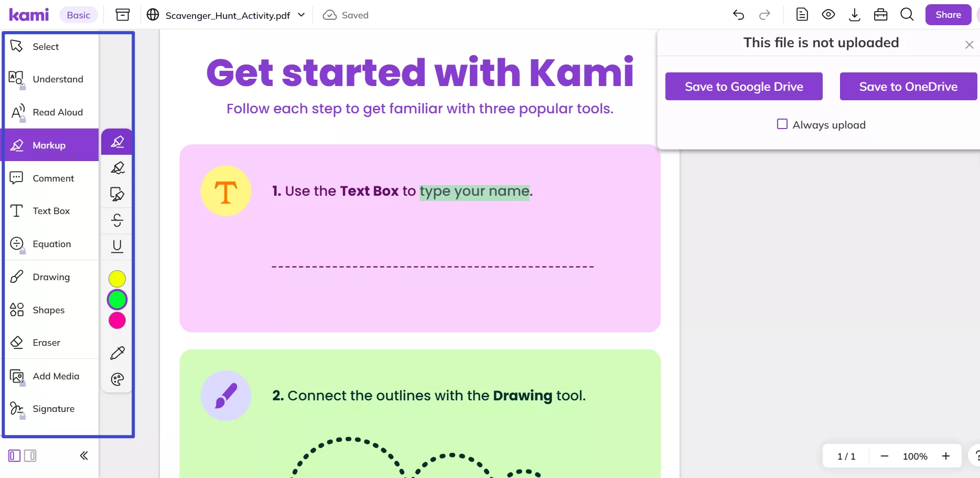Open the Scavenger_Hunt_Activity.pdf filename dropdown
The height and width of the screenshot is (478, 980).
[x=301, y=15]
